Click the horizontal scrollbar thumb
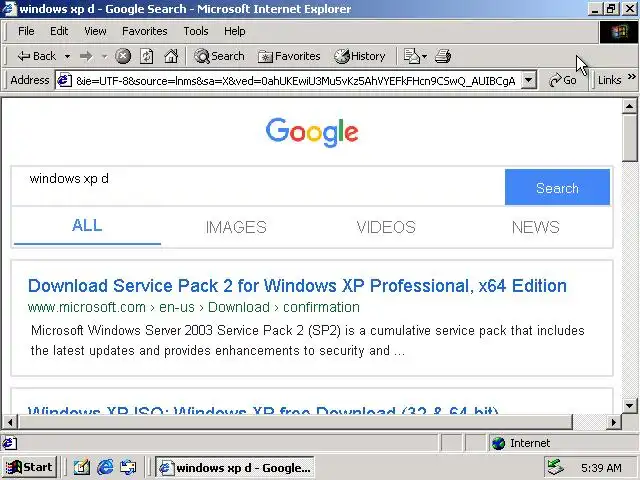This screenshot has height=480, width=640. click(x=295, y=422)
